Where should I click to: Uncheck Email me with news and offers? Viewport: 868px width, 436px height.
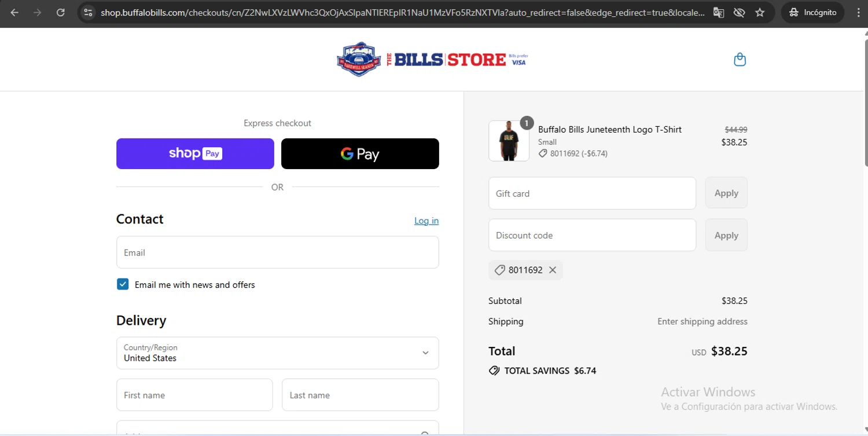tap(123, 284)
